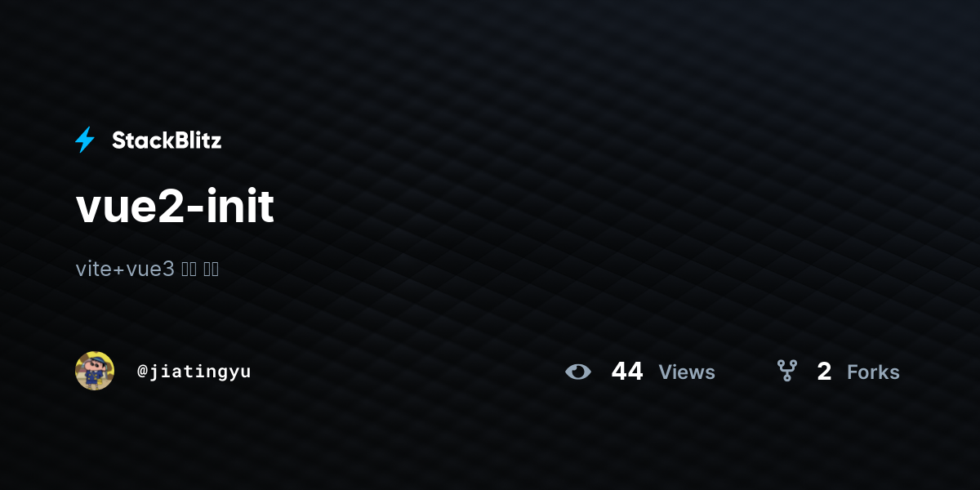Click the eye icon beside 44
The width and height of the screenshot is (980, 490).
pyautogui.click(x=578, y=372)
